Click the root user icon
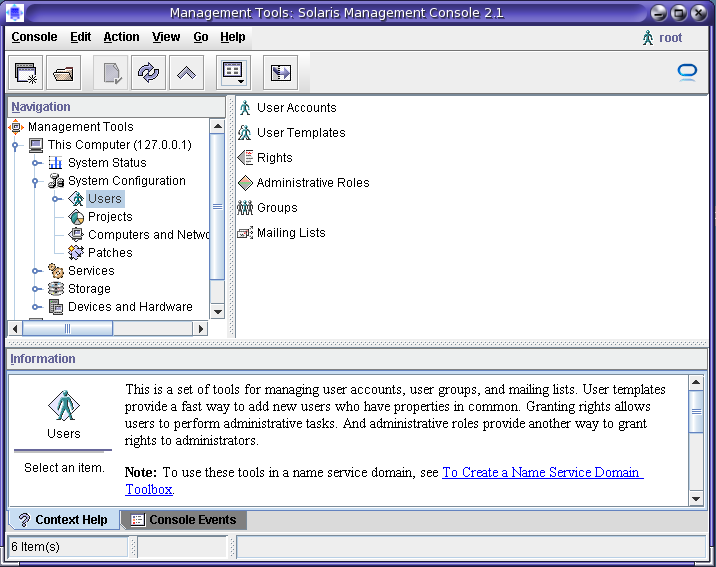Image resolution: width=716 pixels, height=567 pixels. coord(648,37)
